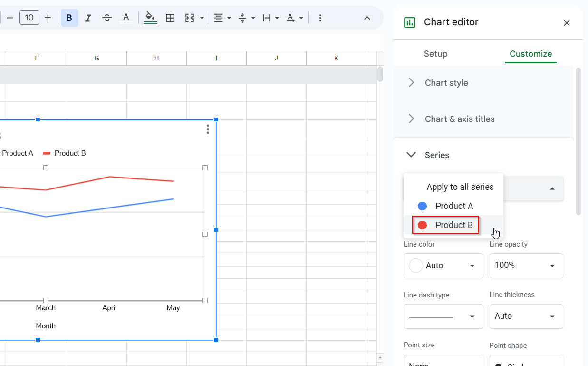Click the Chart editor panel scrollbar
Screen dimensions: 588x366
[578, 141]
